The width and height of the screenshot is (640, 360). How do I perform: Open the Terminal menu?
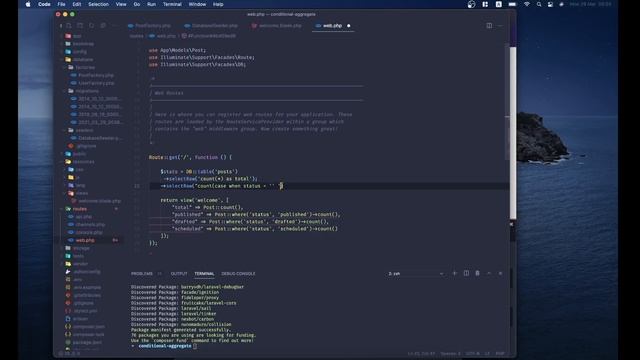coord(172,4)
